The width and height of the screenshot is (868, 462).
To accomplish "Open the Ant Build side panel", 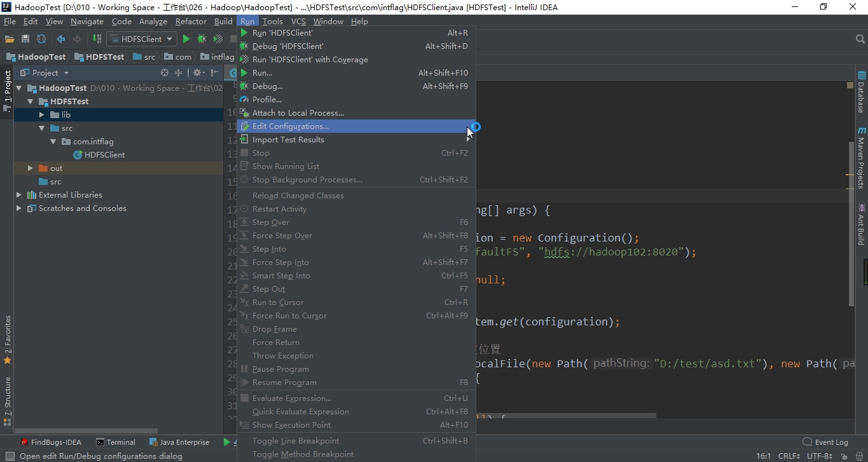I will [x=861, y=224].
